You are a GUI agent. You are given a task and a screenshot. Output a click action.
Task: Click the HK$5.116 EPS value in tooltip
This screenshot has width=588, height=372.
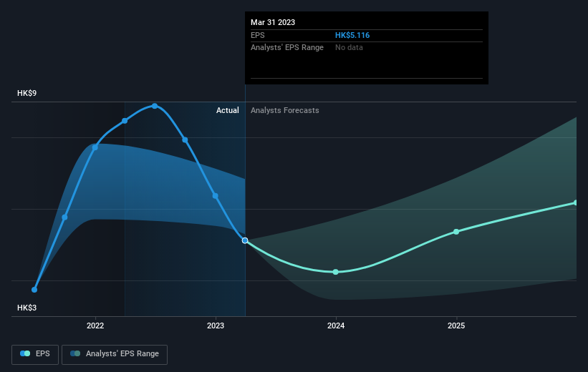click(x=352, y=35)
